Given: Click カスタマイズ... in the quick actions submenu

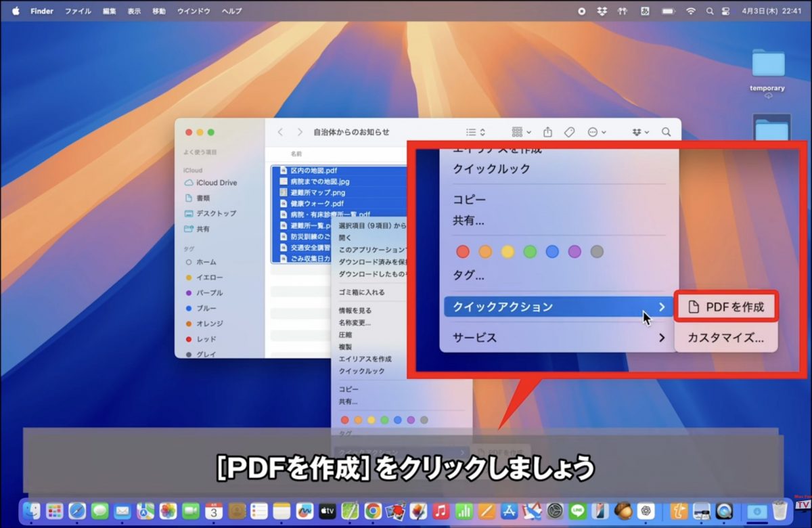Looking at the screenshot, I should (x=726, y=337).
